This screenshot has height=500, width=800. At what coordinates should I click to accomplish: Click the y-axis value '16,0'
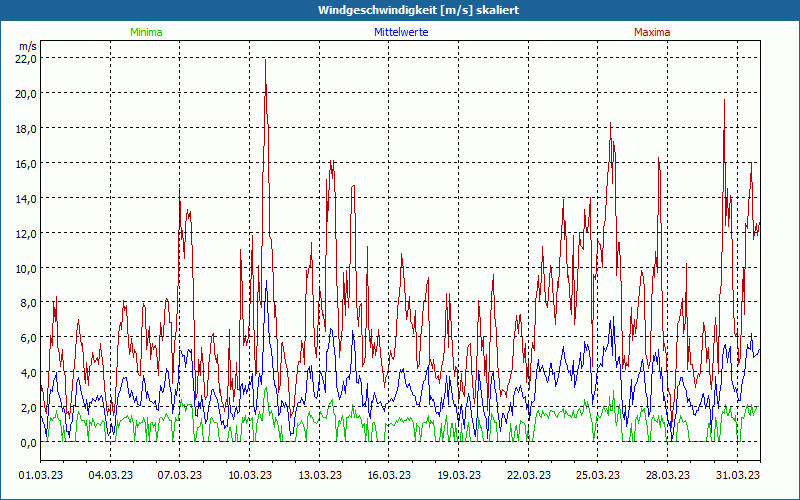28,164
